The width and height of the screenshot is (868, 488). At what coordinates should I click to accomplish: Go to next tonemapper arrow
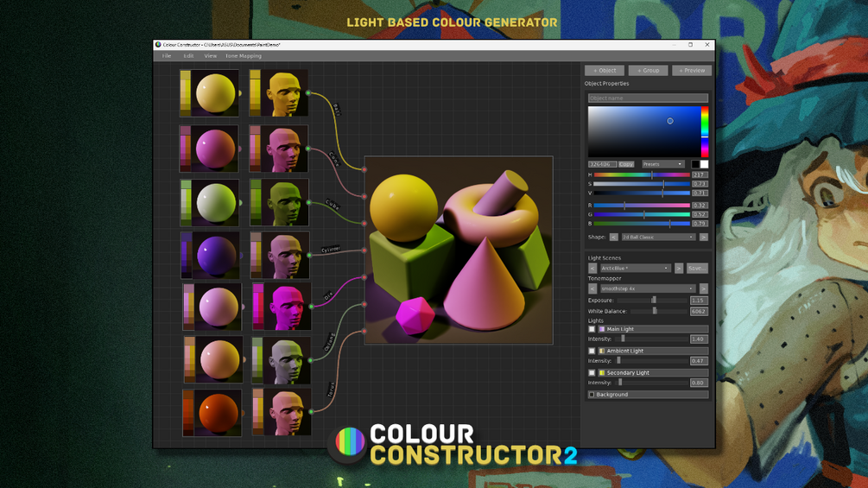click(704, 288)
